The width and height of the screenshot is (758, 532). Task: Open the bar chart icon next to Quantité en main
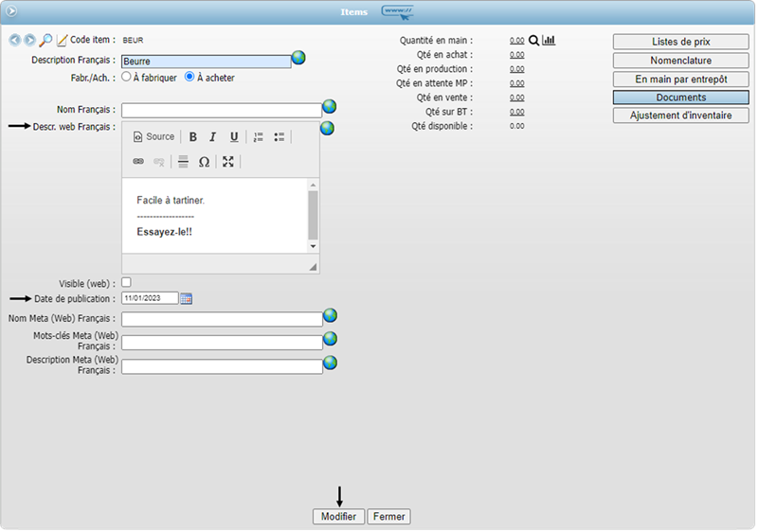[549, 41]
